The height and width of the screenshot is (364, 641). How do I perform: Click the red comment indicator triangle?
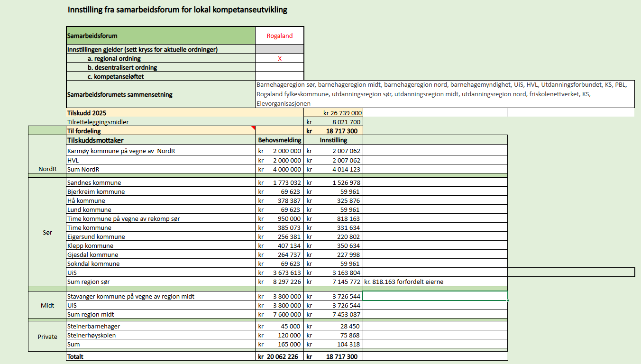(x=253, y=128)
